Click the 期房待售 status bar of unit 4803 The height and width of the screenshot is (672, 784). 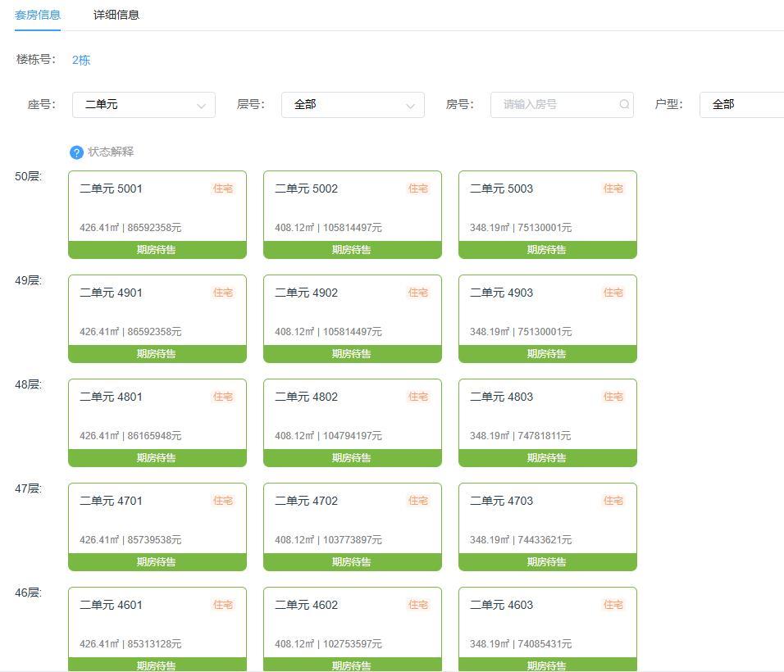pyautogui.click(x=548, y=457)
